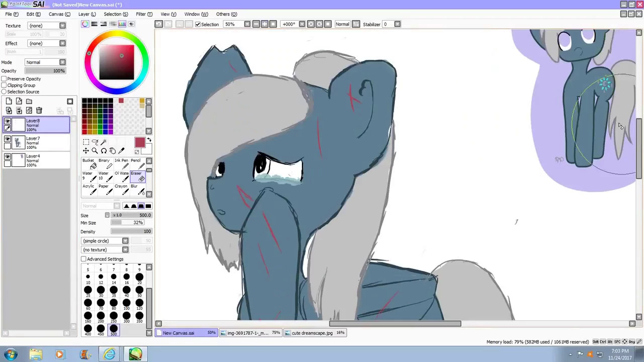Hide Layer4 with its eye icon
Screen dimensions: 644x362
[x=8, y=156]
